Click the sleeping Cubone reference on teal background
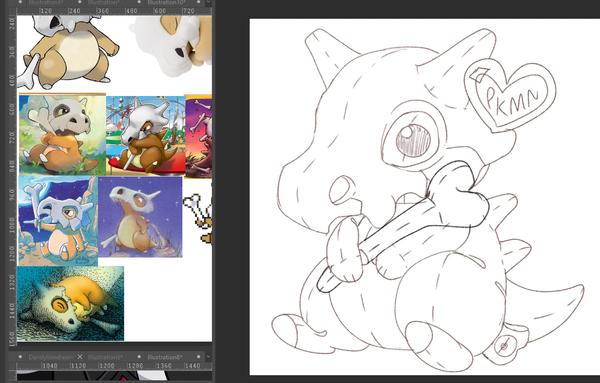Image resolution: width=600 pixels, height=383 pixels. 70,303
